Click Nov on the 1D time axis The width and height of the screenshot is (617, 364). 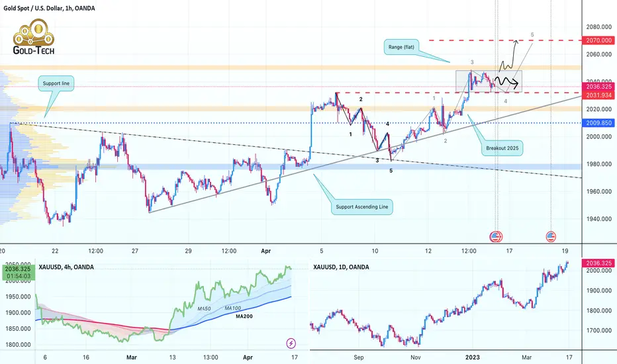[x=416, y=357]
